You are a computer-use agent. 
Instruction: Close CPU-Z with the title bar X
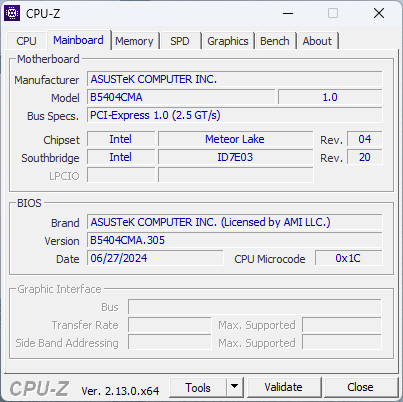379,13
